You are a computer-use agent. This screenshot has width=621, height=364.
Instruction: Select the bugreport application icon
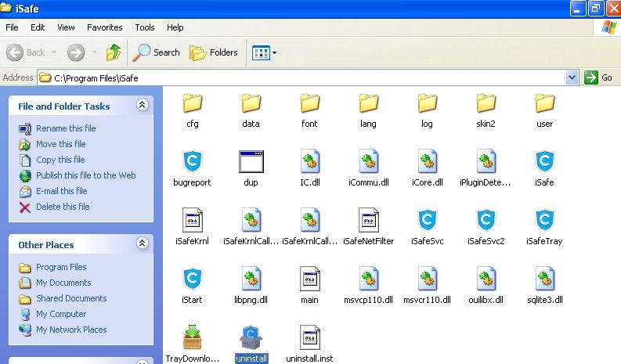[x=193, y=161]
